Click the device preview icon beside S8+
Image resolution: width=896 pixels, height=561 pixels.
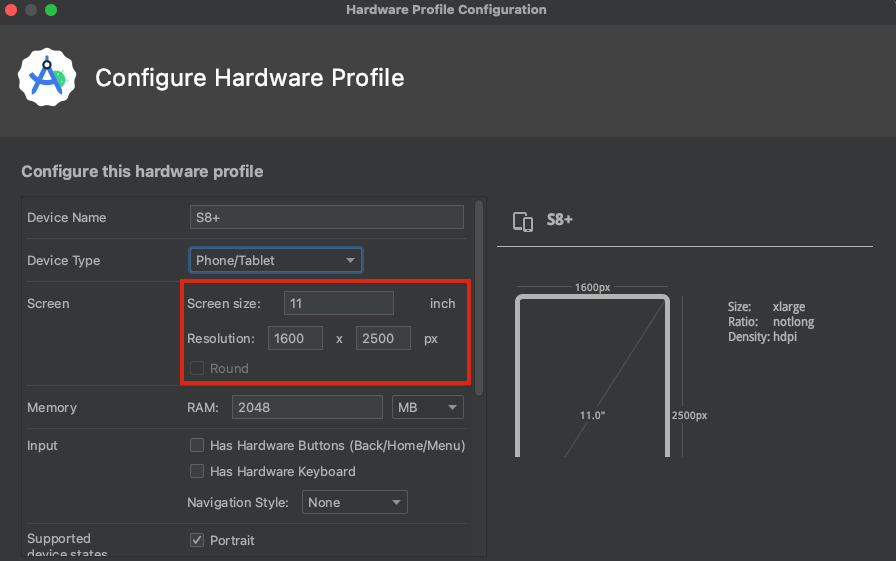point(523,221)
